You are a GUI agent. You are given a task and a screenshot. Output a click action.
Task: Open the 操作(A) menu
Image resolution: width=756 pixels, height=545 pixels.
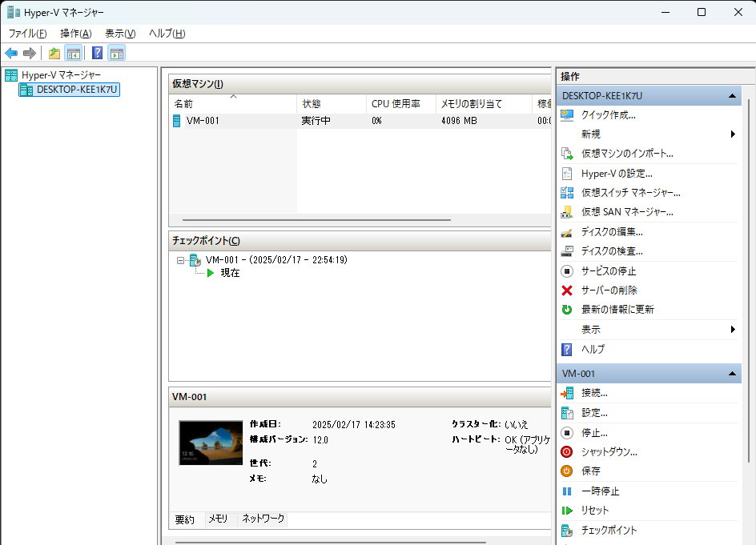[76, 34]
